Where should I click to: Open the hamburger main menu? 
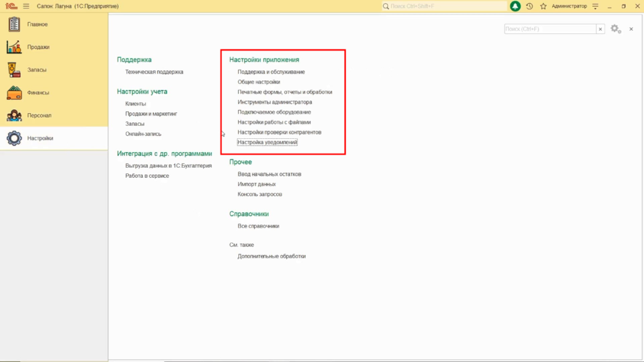[26, 6]
